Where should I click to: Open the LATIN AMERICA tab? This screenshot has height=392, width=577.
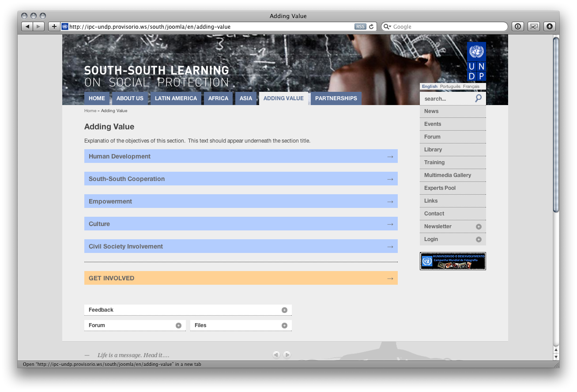coord(176,98)
